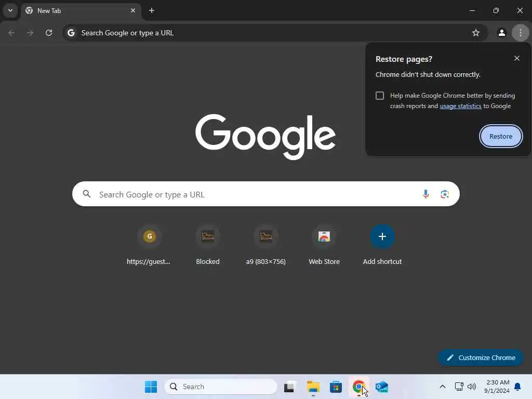Screen dimensions: 532x399
Task: Click the magnifier icon in search box
Action: (87, 194)
